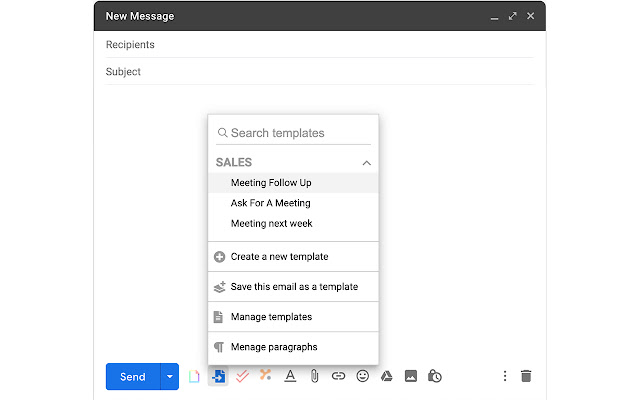Screen dimensions: 640x400
Task: Discard draft with the trash icon
Action: click(x=526, y=376)
